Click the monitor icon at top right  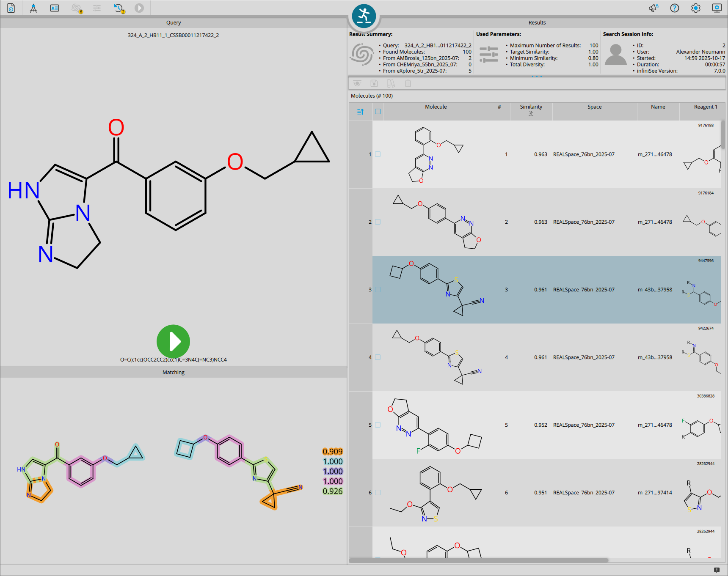coord(717,8)
